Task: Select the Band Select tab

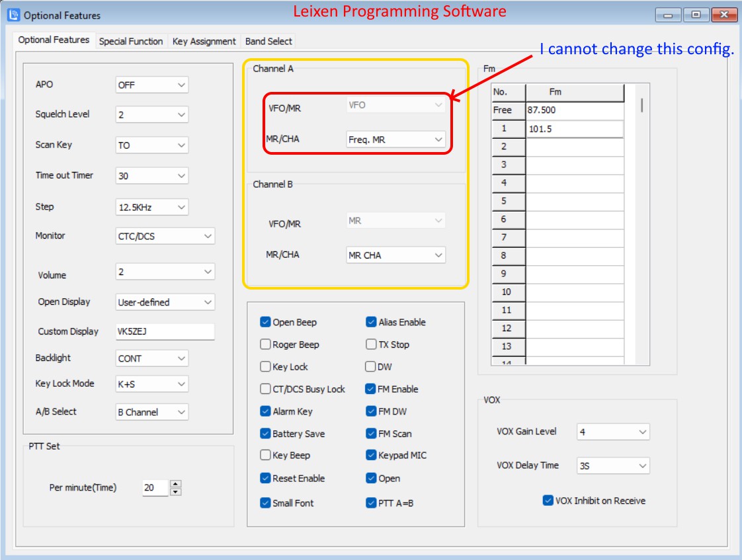Action: (268, 41)
